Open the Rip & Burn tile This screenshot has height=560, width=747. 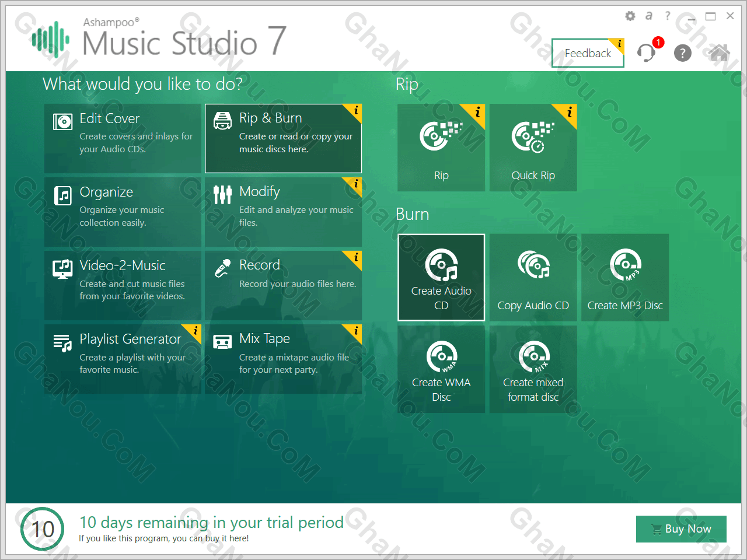point(283,138)
